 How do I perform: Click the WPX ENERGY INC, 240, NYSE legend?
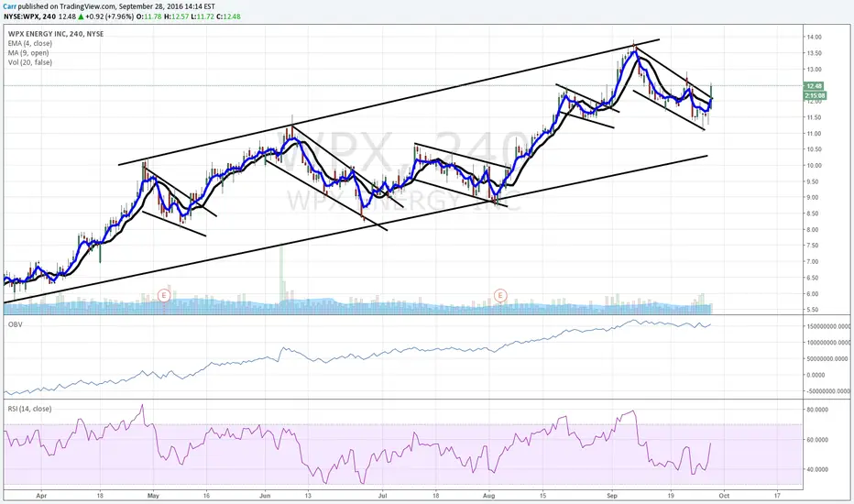(x=56, y=34)
